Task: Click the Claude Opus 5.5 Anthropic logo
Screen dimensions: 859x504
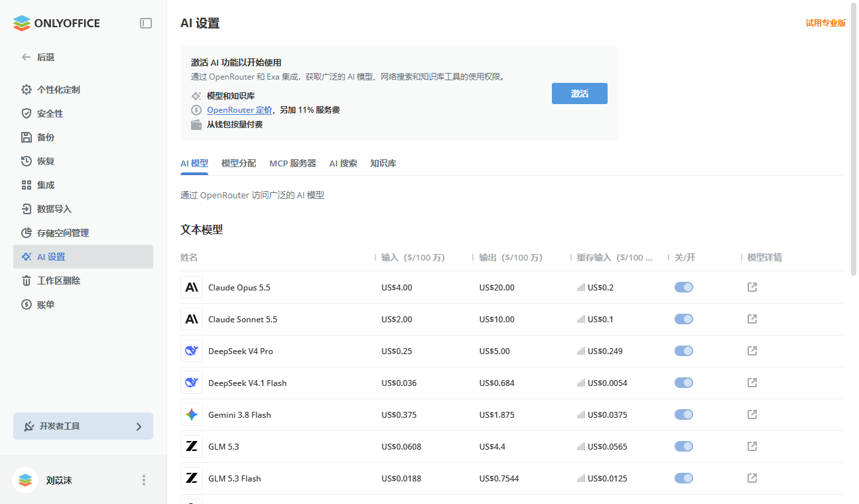Action: click(x=192, y=287)
